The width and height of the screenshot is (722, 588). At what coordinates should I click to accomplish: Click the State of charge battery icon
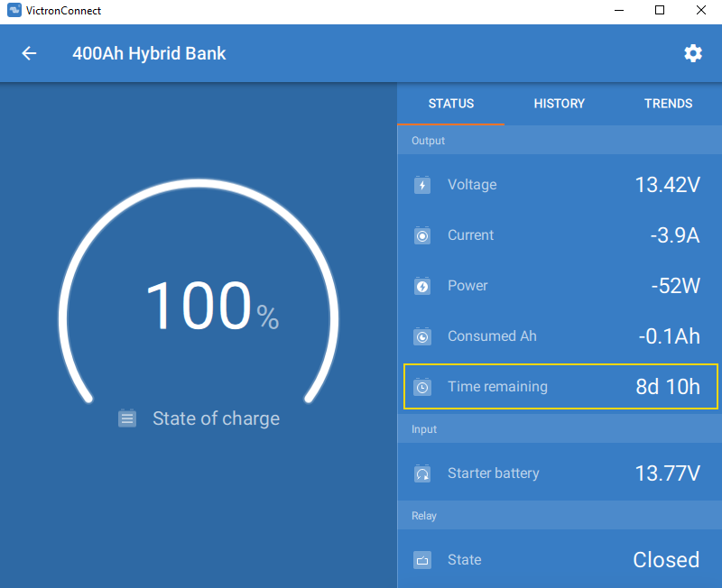point(127,418)
